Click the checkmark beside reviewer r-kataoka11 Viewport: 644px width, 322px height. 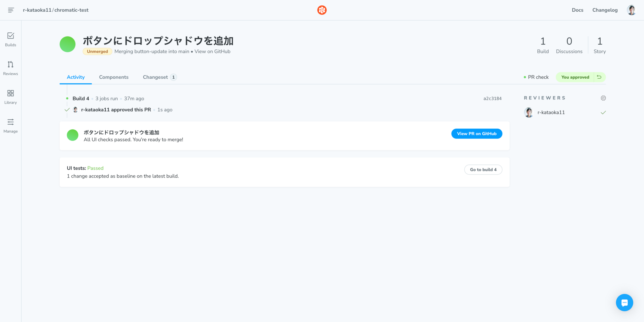pyautogui.click(x=603, y=112)
